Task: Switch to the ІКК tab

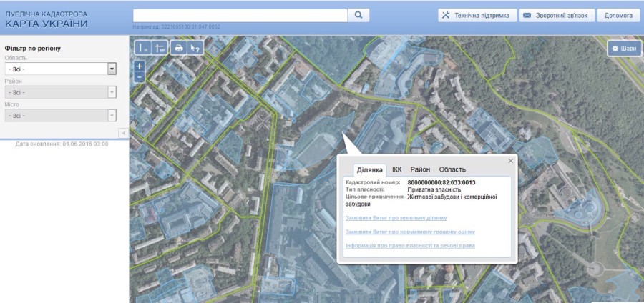Action: [397, 169]
